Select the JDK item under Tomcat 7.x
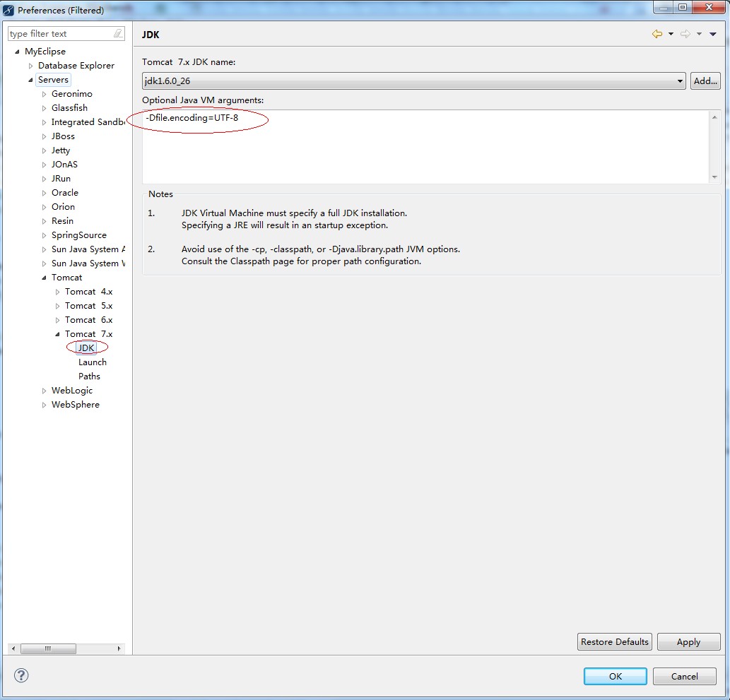The width and height of the screenshot is (730, 700). [86, 348]
